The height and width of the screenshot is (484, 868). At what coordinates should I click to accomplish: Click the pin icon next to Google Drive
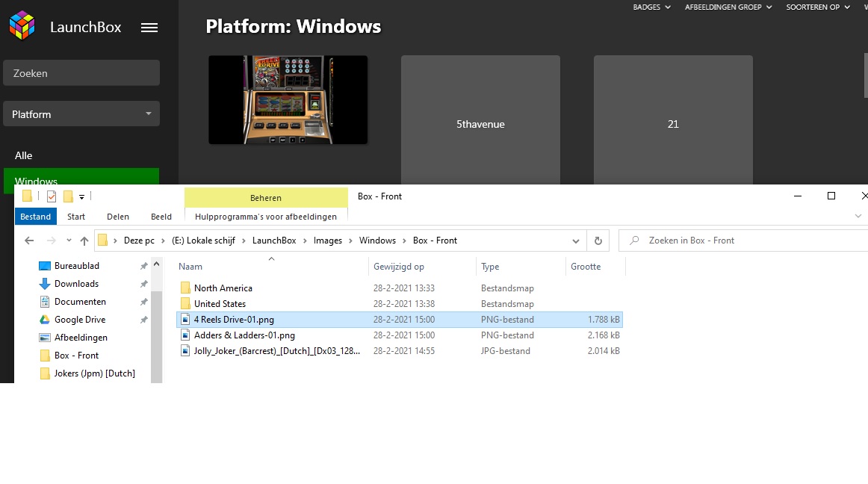coord(144,320)
